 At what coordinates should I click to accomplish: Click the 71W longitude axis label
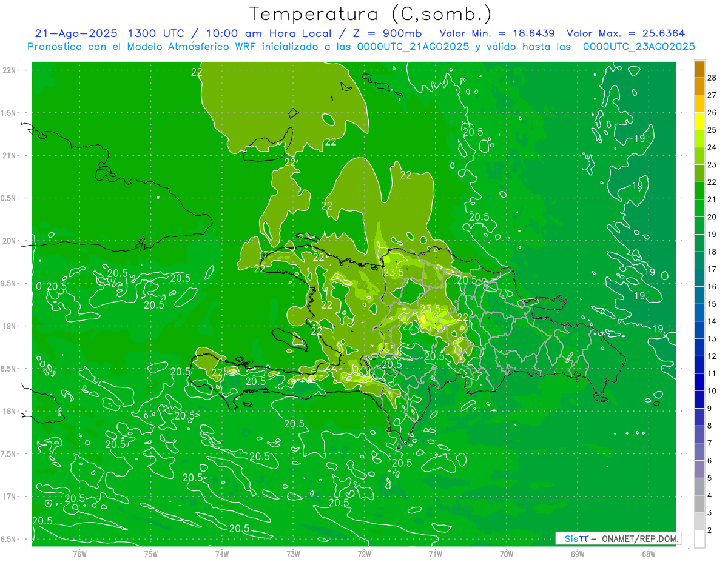(435, 554)
